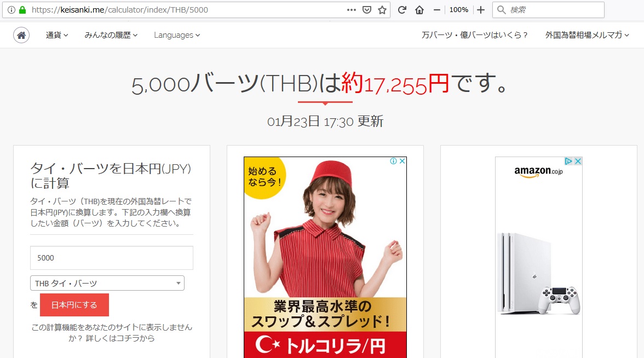Click the 業界最高水準の ad slogan text
Viewport: 644px width, 358px height.
click(323, 307)
